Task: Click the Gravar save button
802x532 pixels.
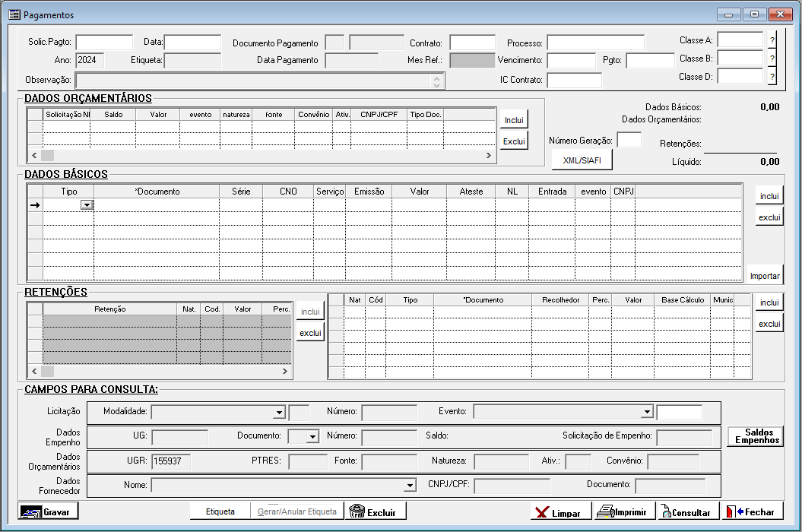Action: (x=49, y=511)
